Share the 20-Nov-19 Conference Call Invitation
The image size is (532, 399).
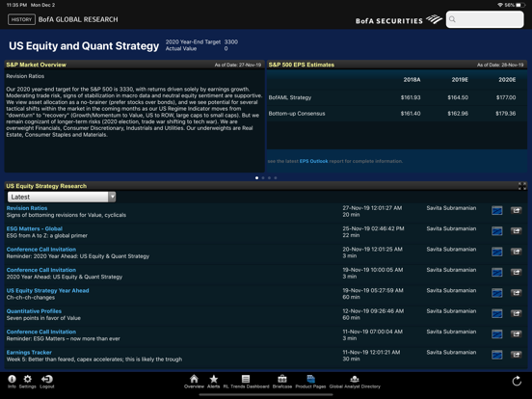pyautogui.click(x=516, y=253)
